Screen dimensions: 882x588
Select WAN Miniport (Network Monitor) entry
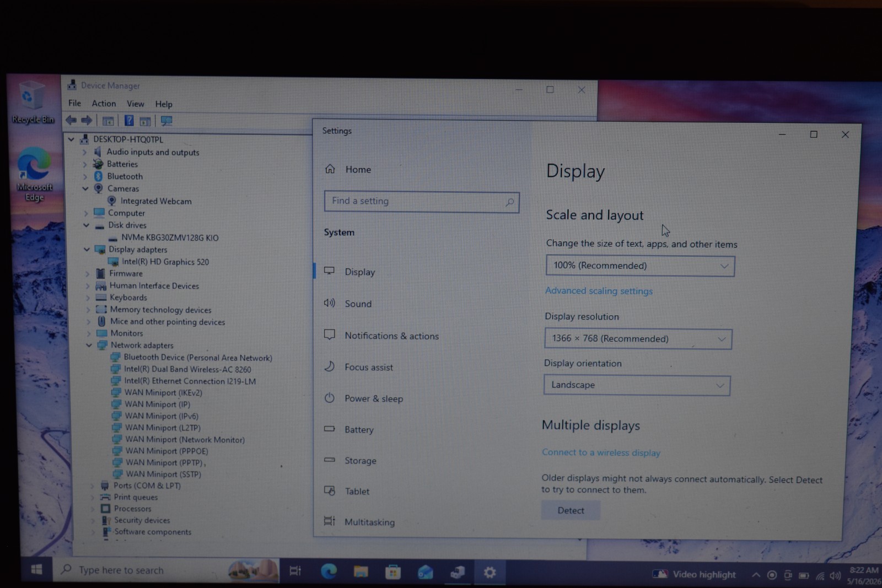(185, 439)
